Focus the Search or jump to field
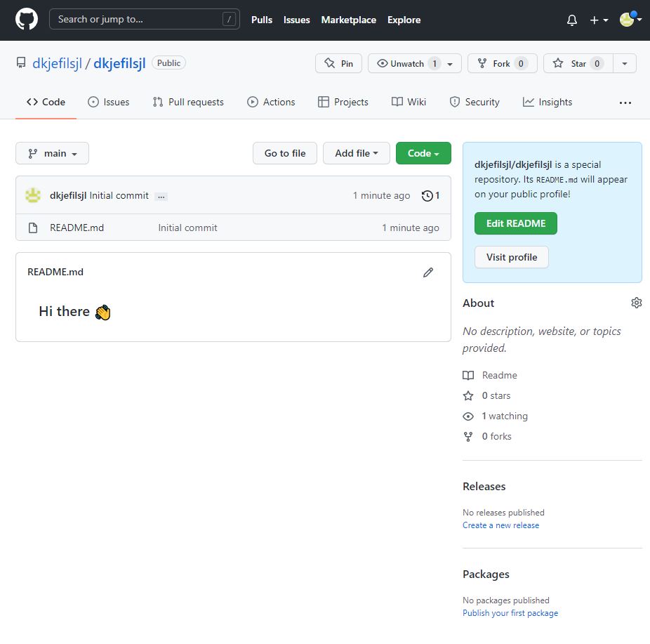 point(145,19)
